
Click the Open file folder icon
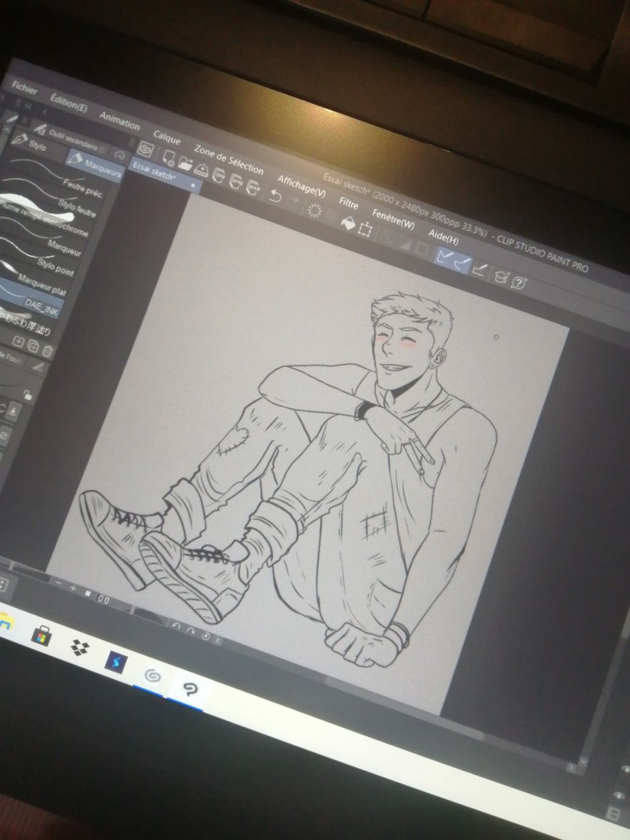[186, 163]
